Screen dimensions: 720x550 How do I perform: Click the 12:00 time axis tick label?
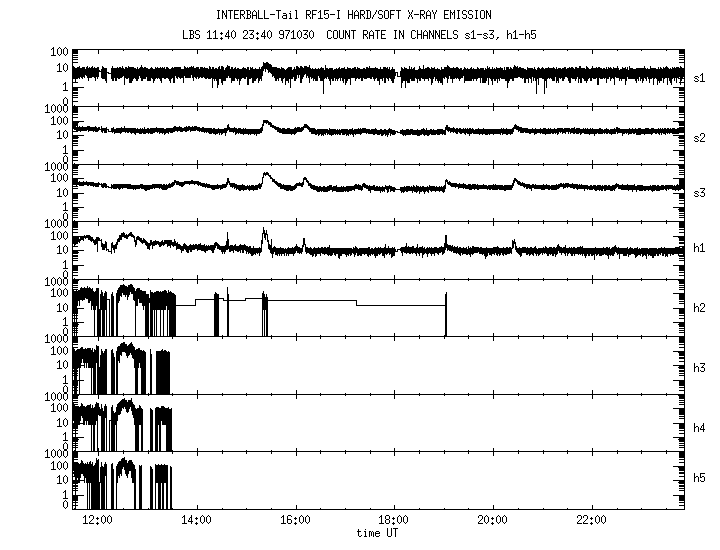point(97,521)
